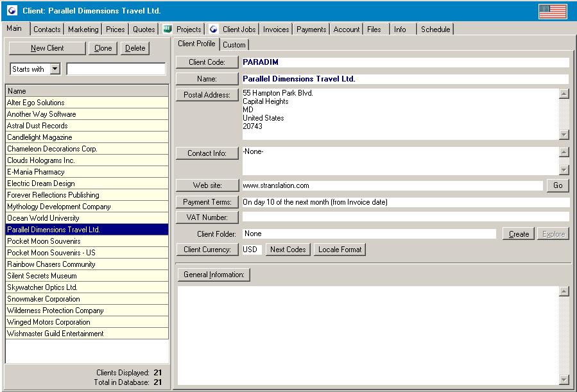The image size is (577, 392).
Task: Click the Postal Address scrollbar down arrow
Action: point(565,134)
